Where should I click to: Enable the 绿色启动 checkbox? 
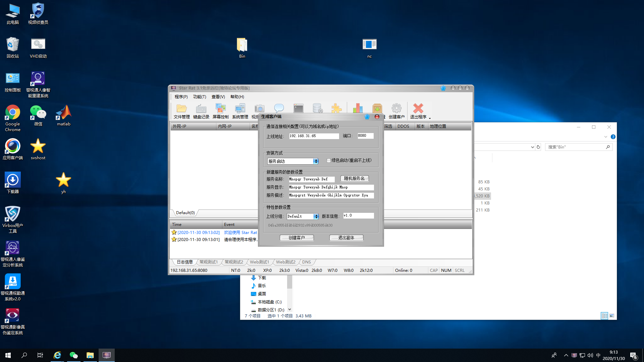329,161
